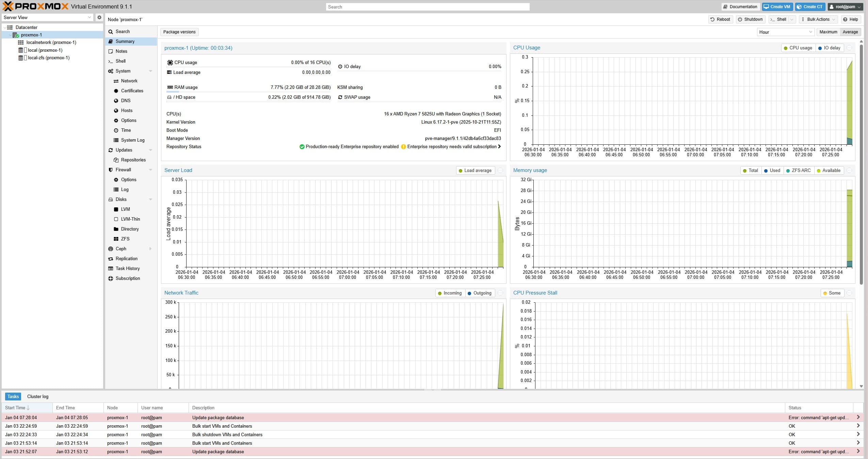This screenshot has height=459, width=868.
Task: Switch to the Cluster log tab
Action: point(38,396)
